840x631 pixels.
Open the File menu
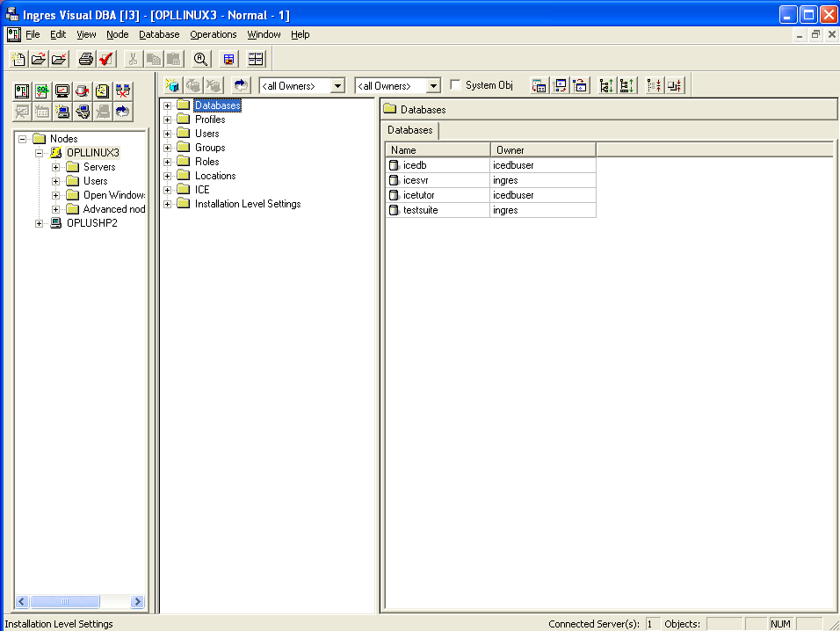[33, 34]
